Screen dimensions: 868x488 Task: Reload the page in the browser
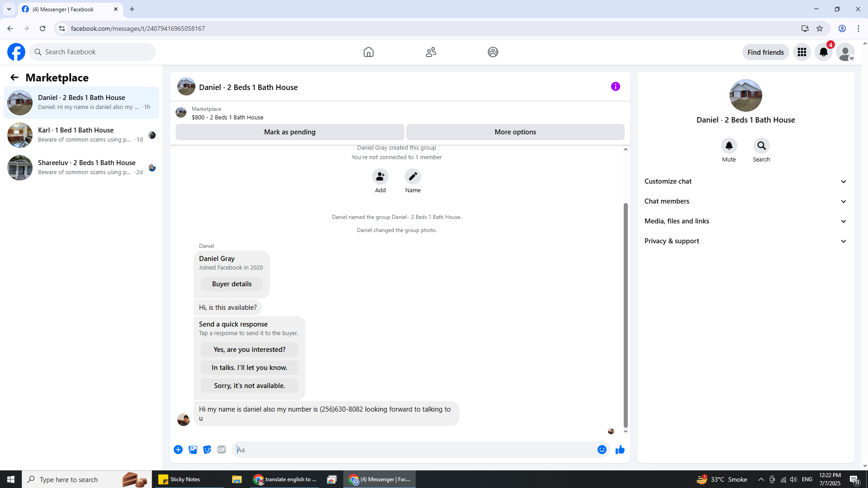43,28
